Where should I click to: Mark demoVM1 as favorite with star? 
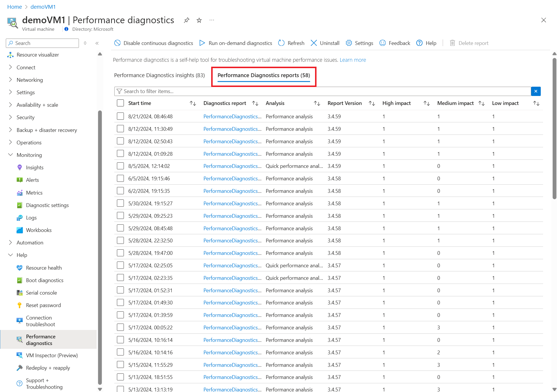[199, 20]
